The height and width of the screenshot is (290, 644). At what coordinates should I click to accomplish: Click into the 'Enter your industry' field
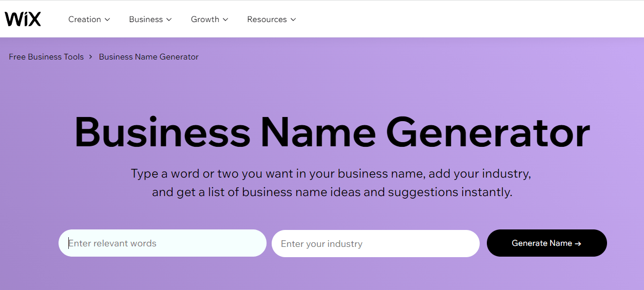[x=375, y=243]
